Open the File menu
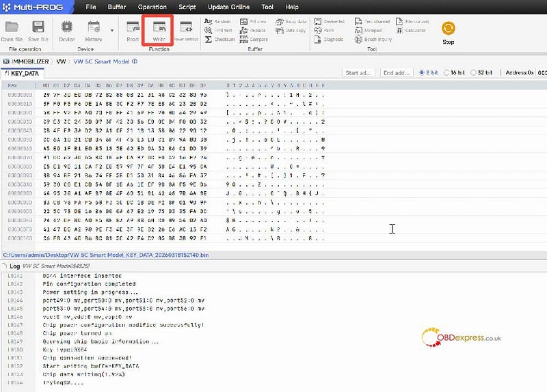The width and height of the screenshot is (547, 392). [91, 7]
